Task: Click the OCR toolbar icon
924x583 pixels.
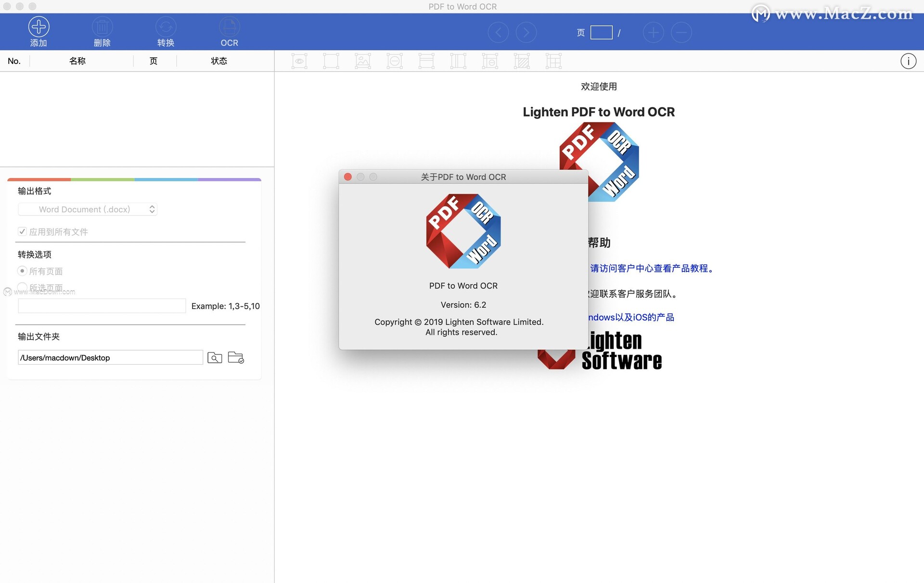Action: pyautogui.click(x=229, y=26)
